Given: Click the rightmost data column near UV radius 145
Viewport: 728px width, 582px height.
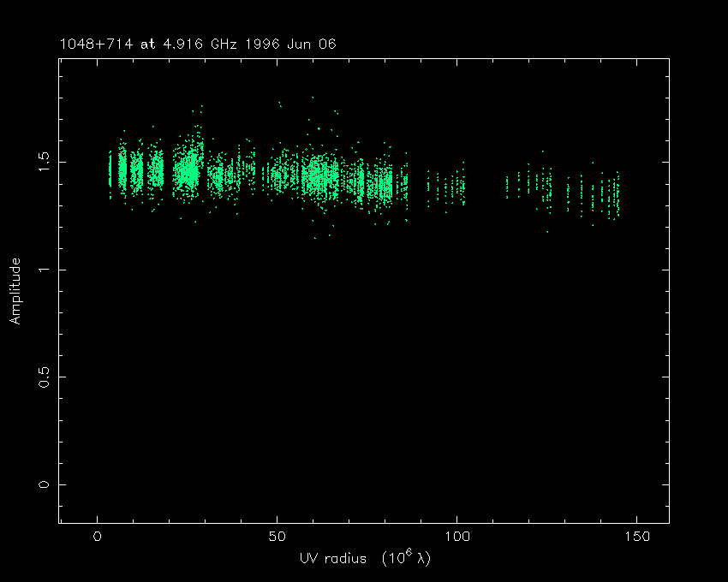Looking at the screenshot, I should (x=617, y=197).
